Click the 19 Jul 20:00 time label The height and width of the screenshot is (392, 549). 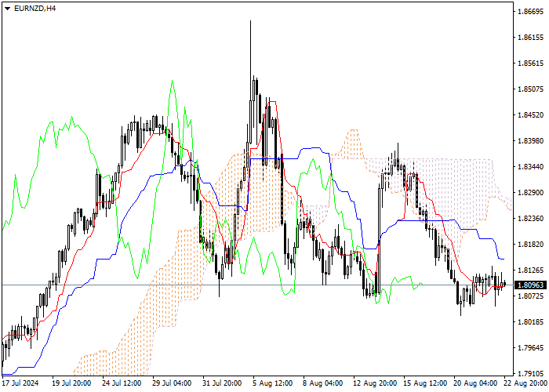(x=72, y=383)
